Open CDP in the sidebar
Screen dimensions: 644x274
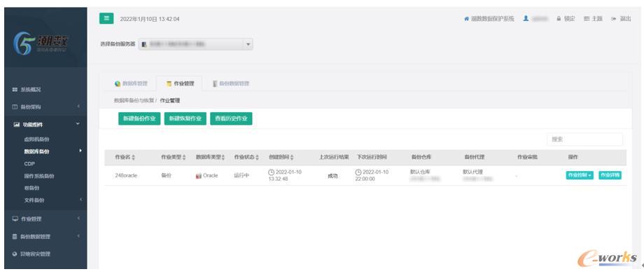pos(29,163)
